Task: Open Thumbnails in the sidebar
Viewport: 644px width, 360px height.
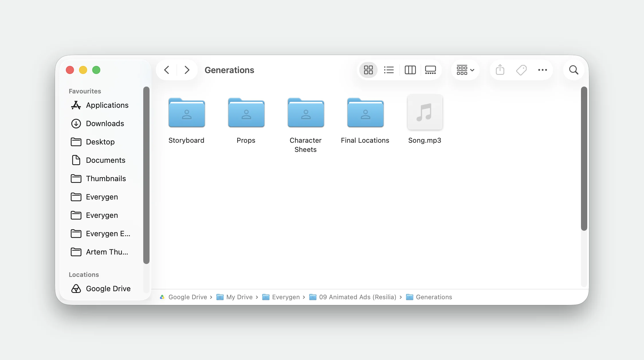Action: [x=100, y=179]
